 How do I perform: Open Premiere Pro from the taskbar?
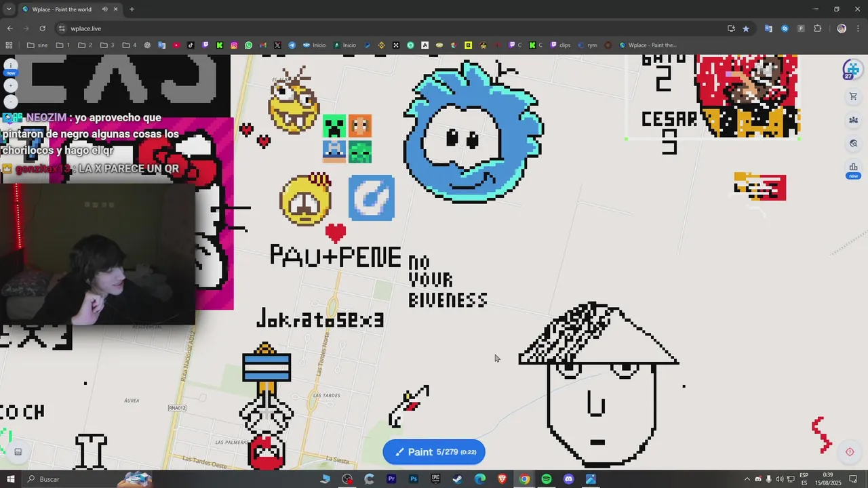pyautogui.click(x=391, y=479)
